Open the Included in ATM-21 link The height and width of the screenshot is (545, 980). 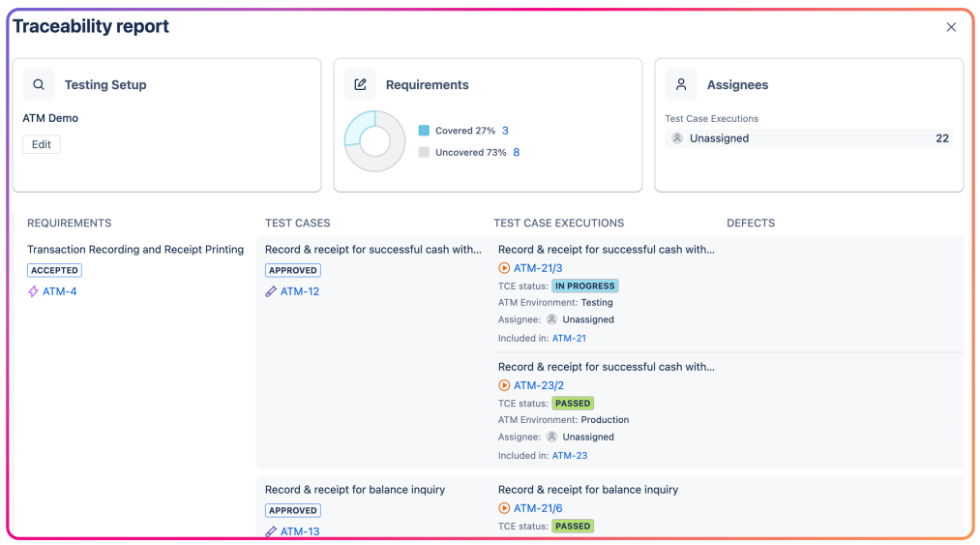(569, 339)
